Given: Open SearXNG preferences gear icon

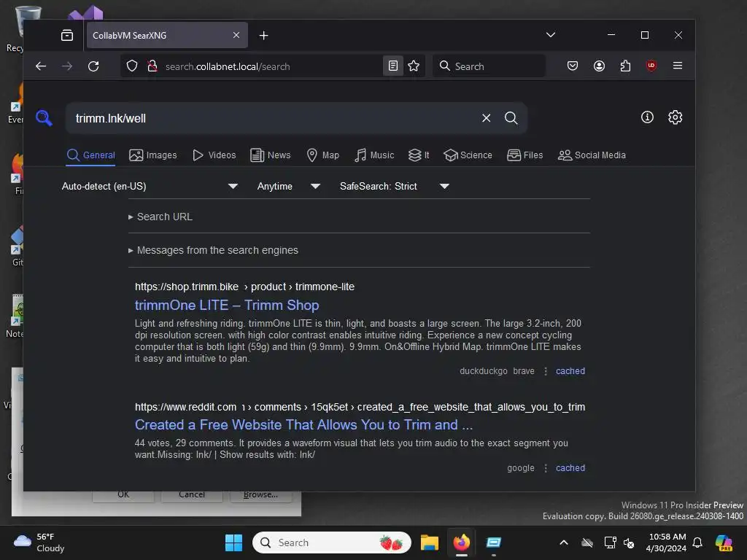Looking at the screenshot, I should tap(675, 117).
